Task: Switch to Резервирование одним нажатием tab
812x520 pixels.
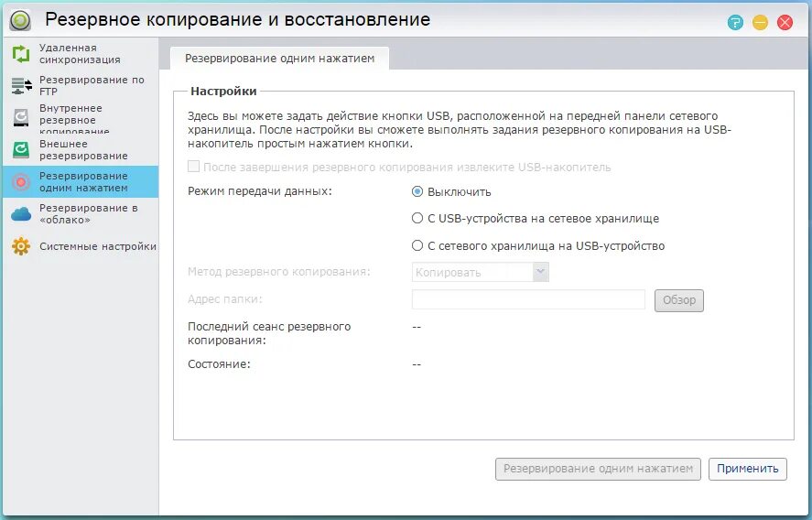Action: pyautogui.click(x=279, y=59)
